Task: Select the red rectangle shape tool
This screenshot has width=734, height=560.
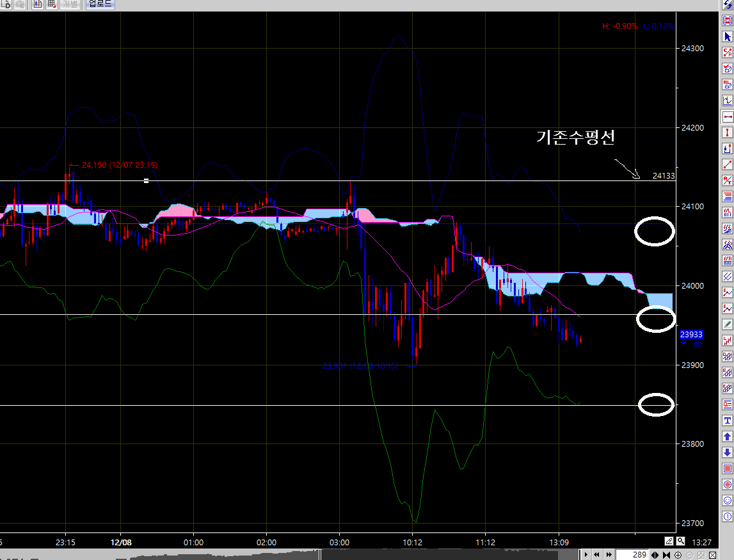Action: point(727,468)
